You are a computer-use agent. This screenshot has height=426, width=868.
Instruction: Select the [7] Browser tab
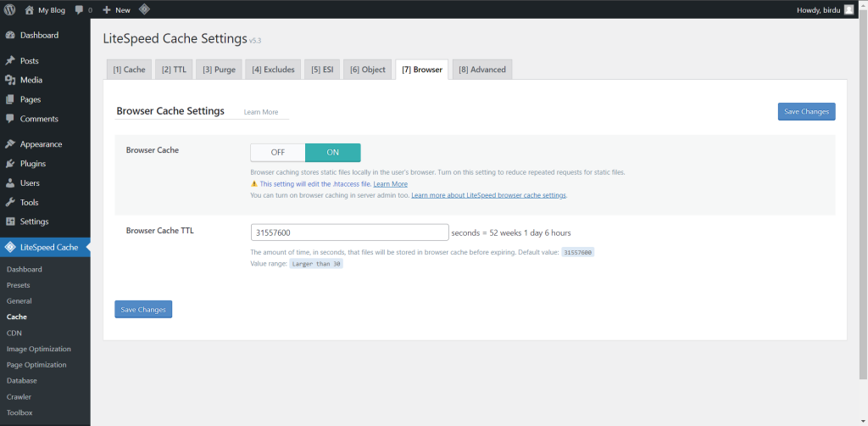click(422, 70)
